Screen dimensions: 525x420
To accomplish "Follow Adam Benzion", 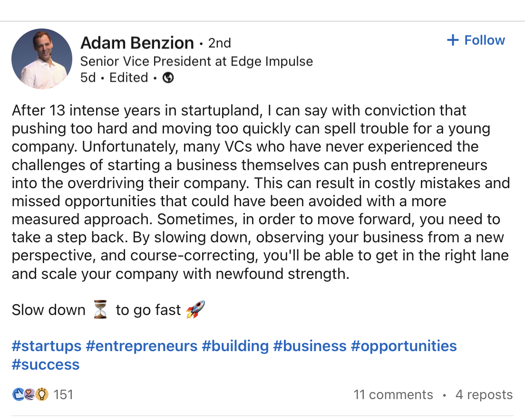I will tap(476, 40).
